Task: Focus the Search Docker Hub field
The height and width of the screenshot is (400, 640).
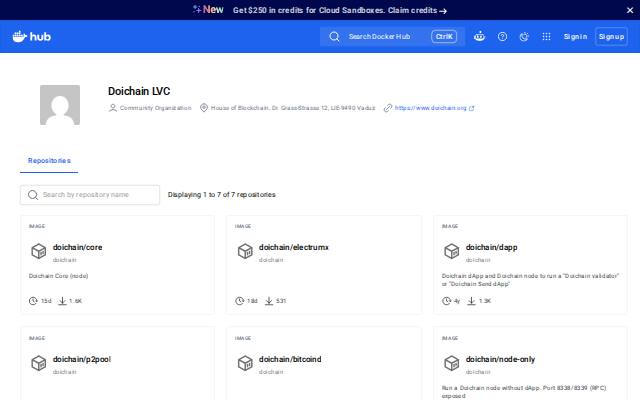Action: pos(392,37)
